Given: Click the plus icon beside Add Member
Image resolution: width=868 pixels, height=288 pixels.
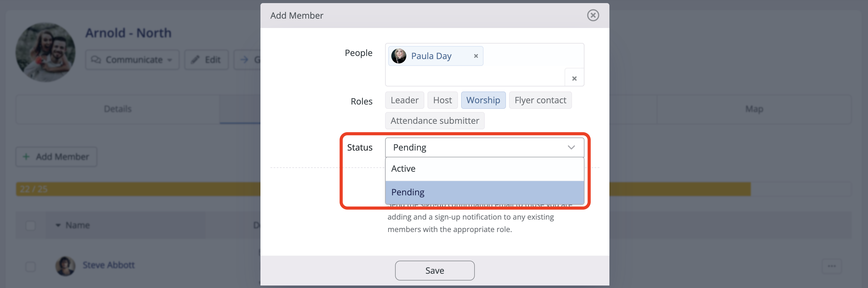Looking at the screenshot, I should click(26, 156).
